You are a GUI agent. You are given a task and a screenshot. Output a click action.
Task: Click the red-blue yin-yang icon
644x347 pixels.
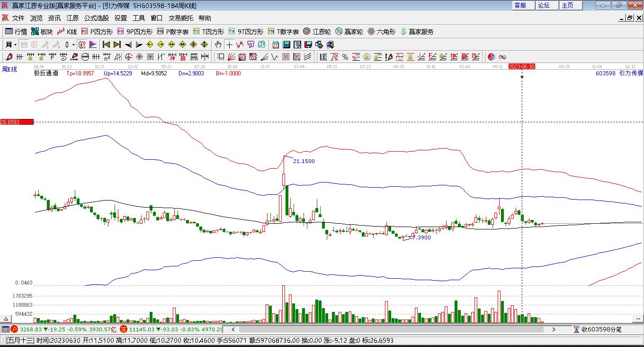point(492,57)
